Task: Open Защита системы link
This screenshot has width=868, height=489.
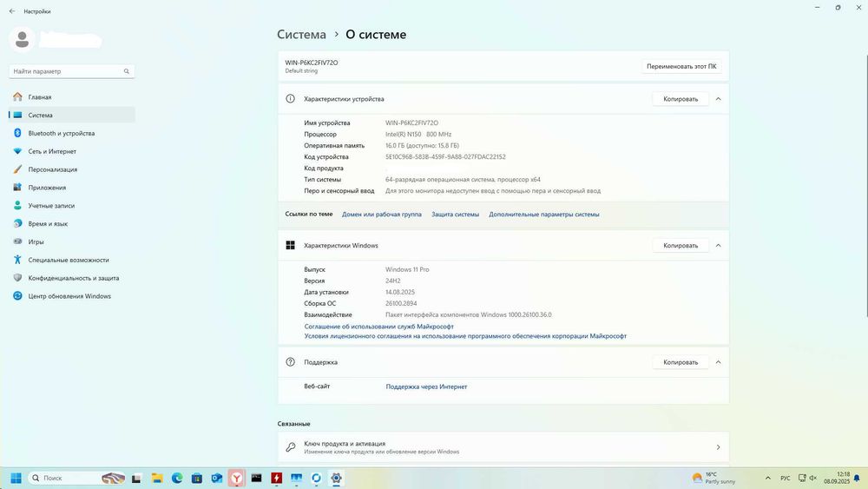Action: [x=455, y=215]
